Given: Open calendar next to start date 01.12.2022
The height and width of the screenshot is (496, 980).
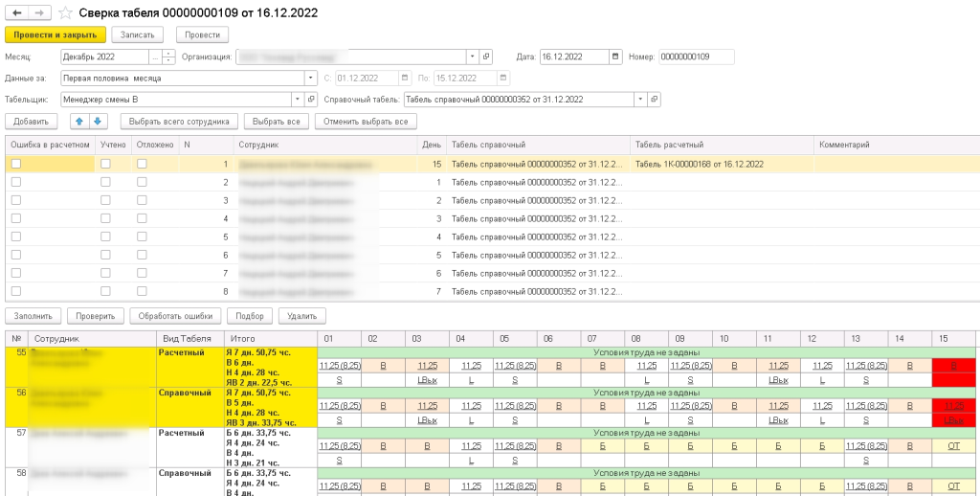Looking at the screenshot, I should tap(405, 79).
